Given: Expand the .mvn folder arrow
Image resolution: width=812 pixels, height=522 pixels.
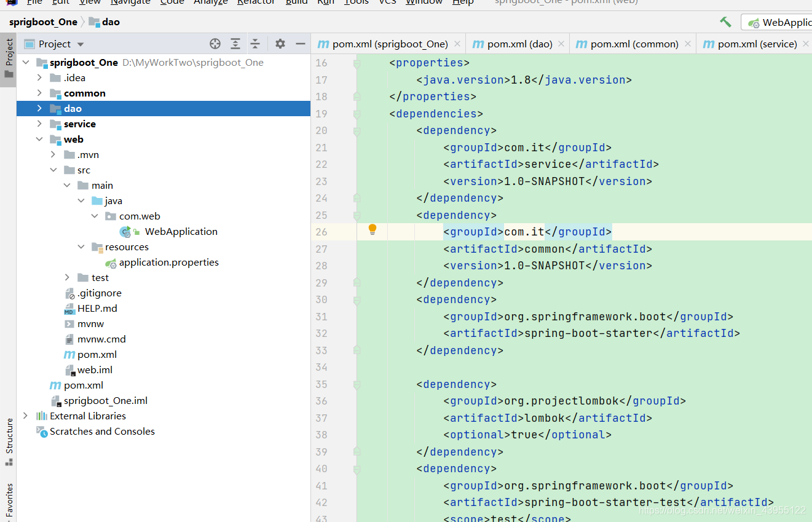Looking at the screenshot, I should (x=53, y=154).
